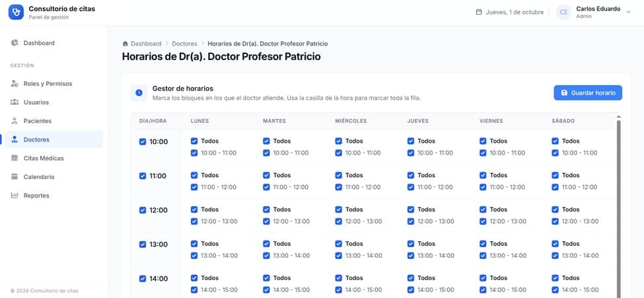Screen dimensions: 644x298
Task: Uncheck the Sábado 14:00 - 15:00 block
Action: tap(555, 290)
